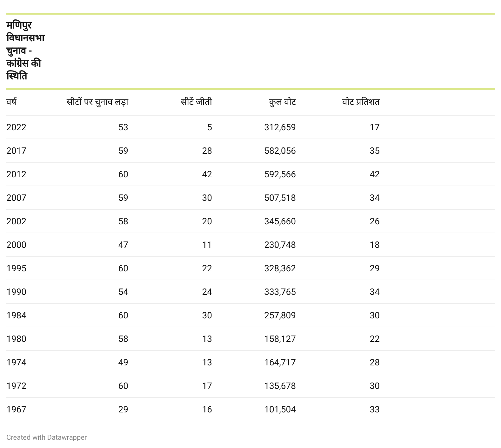Select the 1984 year cell
This screenshot has width=501, height=448.
pos(16,316)
